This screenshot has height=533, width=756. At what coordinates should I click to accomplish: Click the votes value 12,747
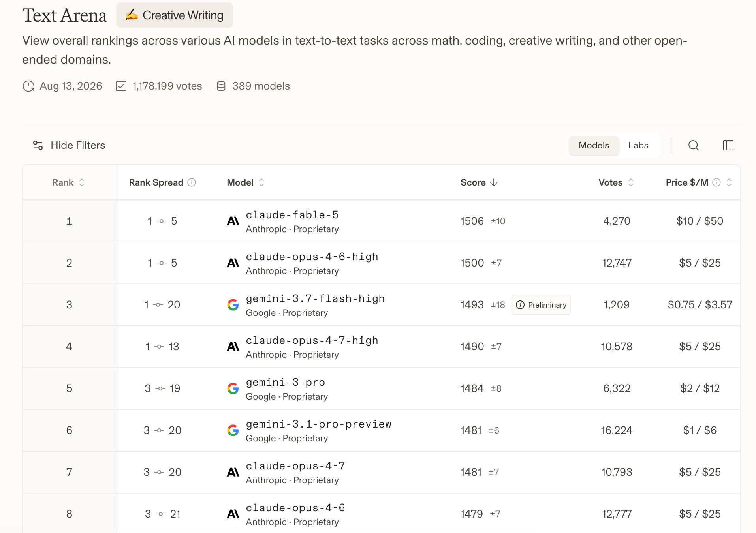617,263
